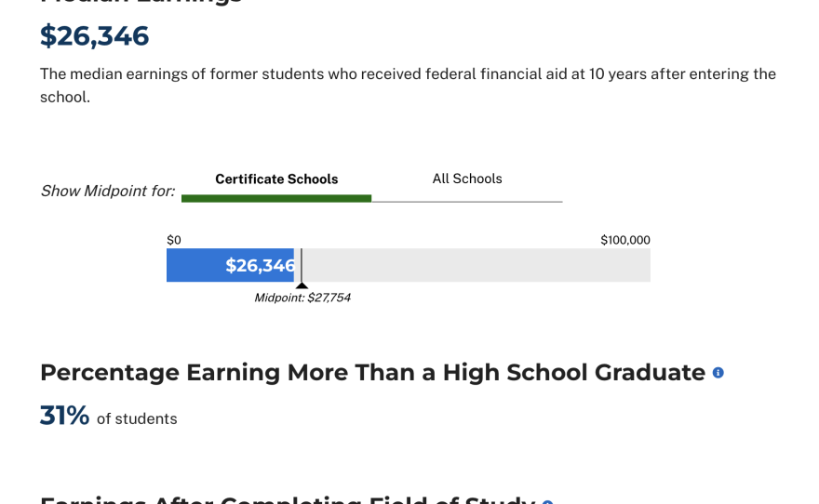Click the black midpoint triangle marker
The width and height of the screenshot is (819, 504).
302,285
